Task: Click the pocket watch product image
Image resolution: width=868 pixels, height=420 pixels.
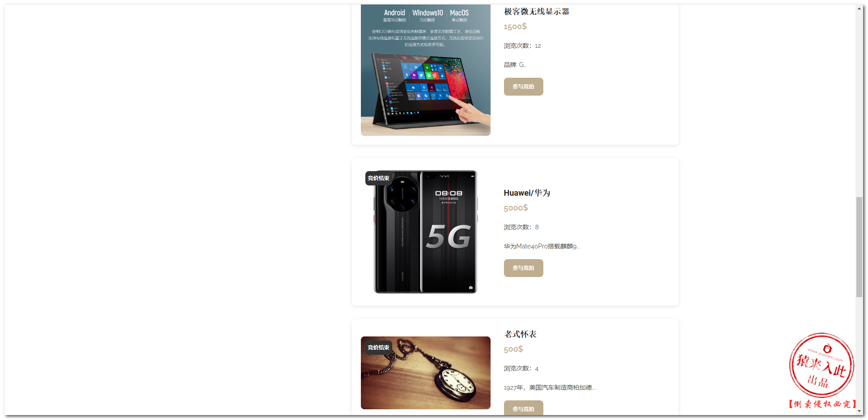Action: pyautogui.click(x=426, y=373)
